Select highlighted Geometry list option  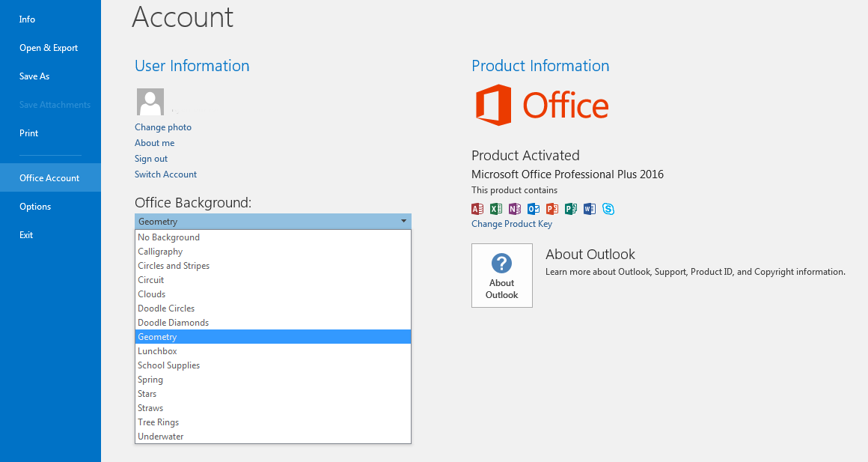273,337
